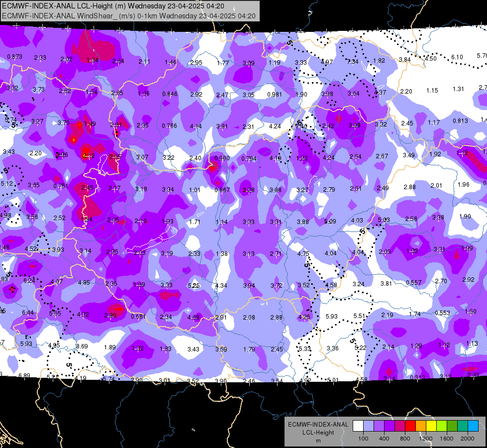Pick the dark green legend swatch
Screen dimensions: 487x448
pos(453,426)
